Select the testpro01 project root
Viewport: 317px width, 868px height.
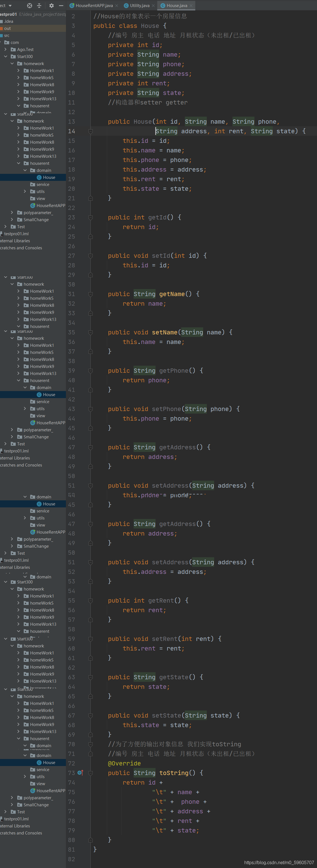8,14
